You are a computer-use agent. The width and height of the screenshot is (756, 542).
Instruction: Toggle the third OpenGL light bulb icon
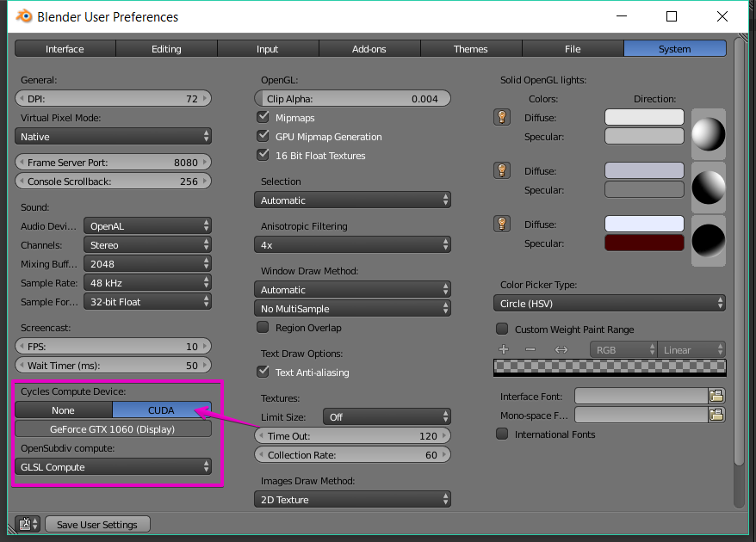point(502,224)
